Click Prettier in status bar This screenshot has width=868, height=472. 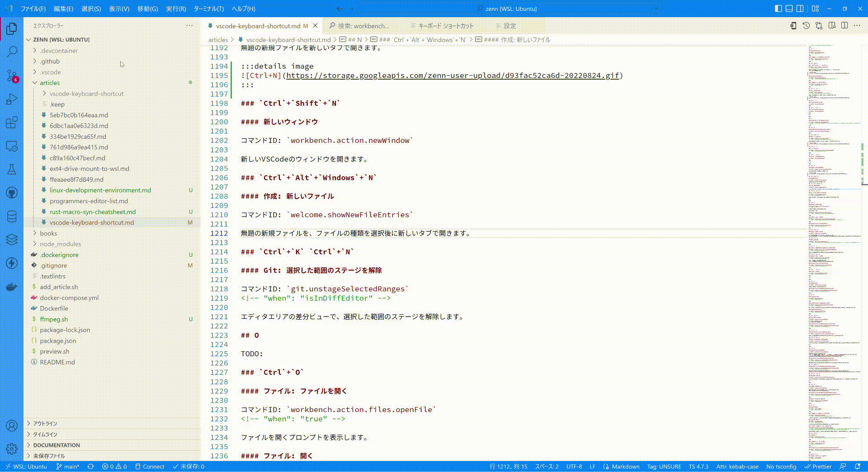tap(818, 467)
